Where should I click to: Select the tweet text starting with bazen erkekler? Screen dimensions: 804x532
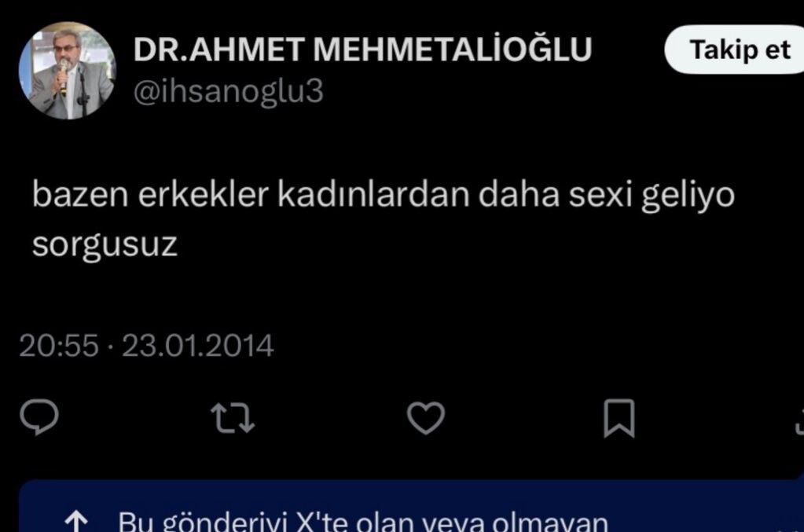click(383, 218)
